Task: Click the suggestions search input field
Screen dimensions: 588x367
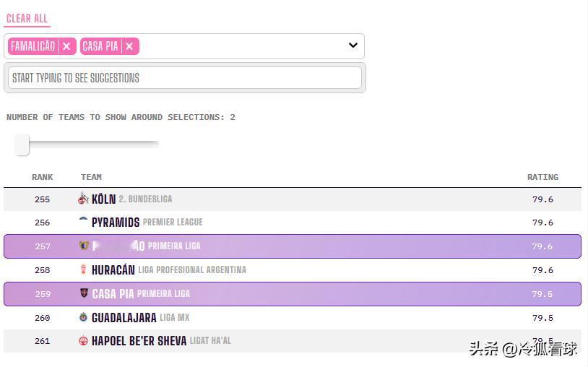Action: tap(184, 78)
